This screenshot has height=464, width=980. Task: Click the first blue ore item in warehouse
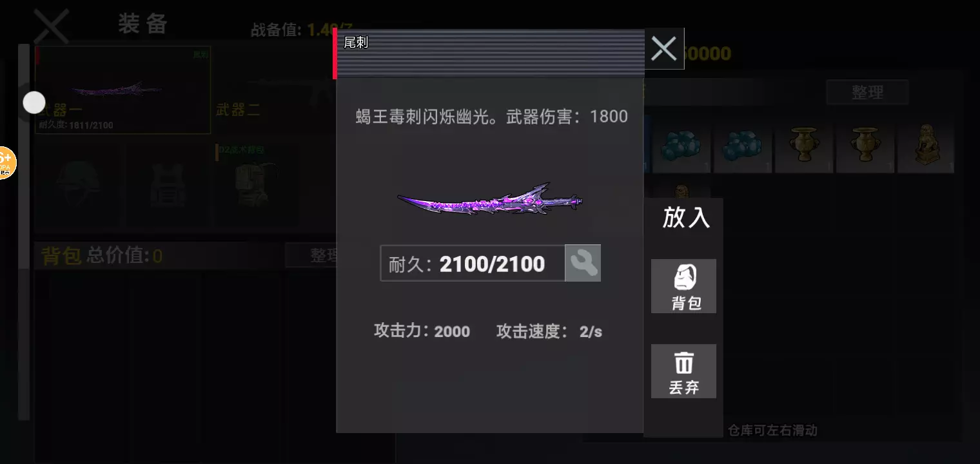[682, 146]
